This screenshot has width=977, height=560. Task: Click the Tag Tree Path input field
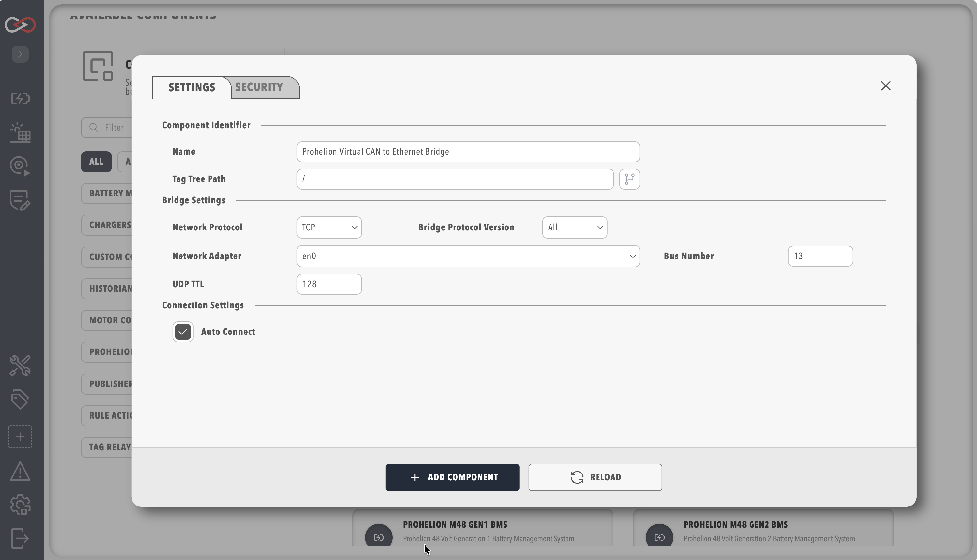pyautogui.click(x=455, y=179)
